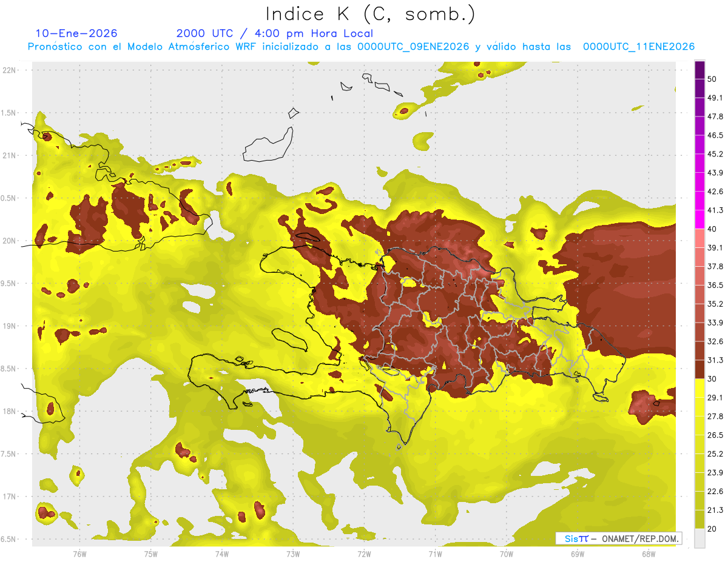The height and width of the screenshot is (562, 728).
Task: Click the colorbar value "46.5"
Action: 715,135
